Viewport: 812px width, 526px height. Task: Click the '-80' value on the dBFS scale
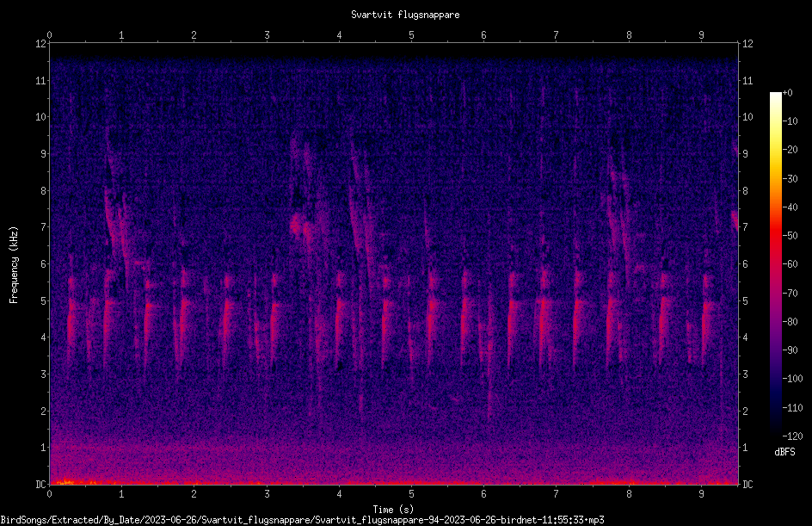(790, 321)
